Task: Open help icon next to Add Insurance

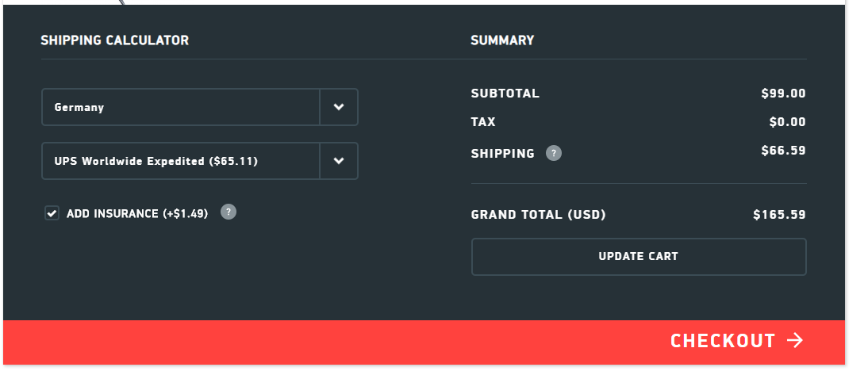Action: pos(229,212)
